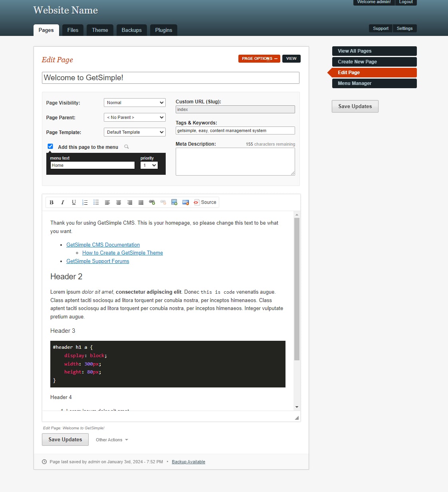
Task: Click the editor vertical scrollbar thumb
Action: [x=297, y=289]
